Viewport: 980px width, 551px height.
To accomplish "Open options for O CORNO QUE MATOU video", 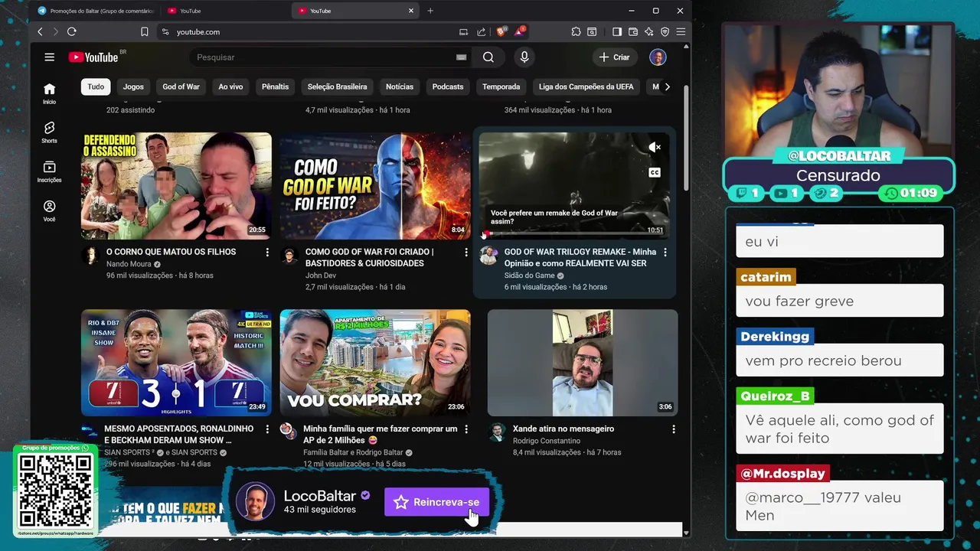I will pos(267,252).
